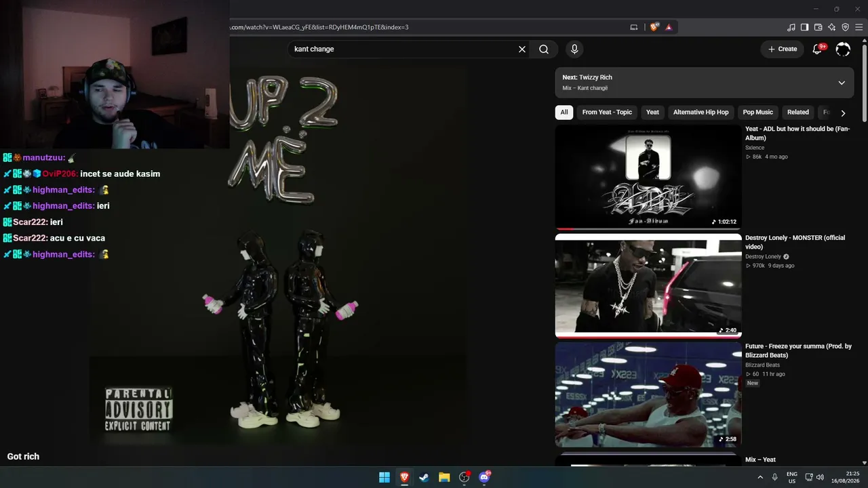Open OBS Studio from the taskbar

464,477
